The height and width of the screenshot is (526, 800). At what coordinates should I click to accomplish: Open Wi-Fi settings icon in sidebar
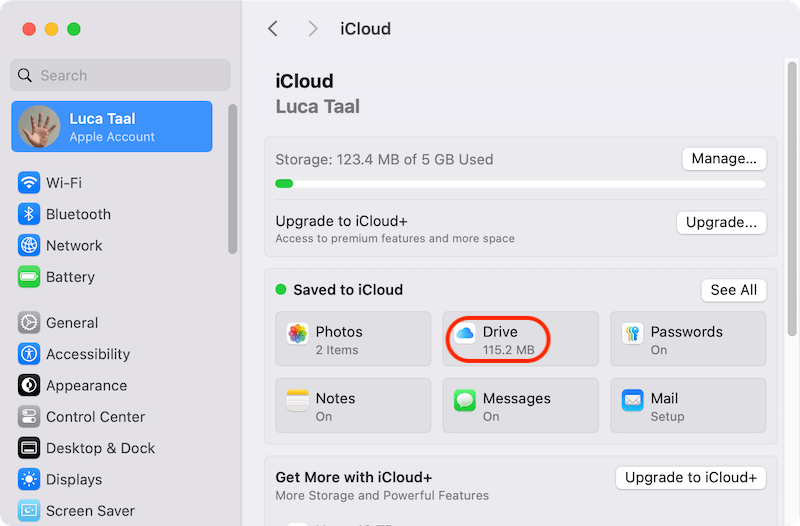coord(29,183)
